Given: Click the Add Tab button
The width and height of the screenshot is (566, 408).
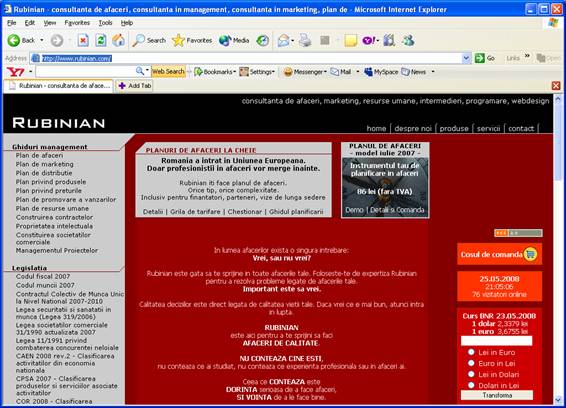Looking at the screenshot, I should (135, 86).
